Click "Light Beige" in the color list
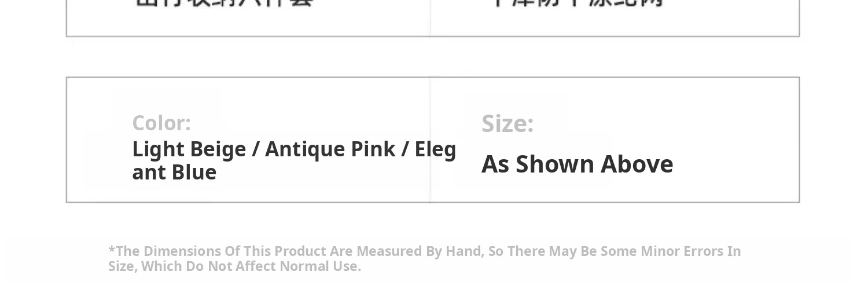The height and width of the screenshot is (308, 868). [189, 149]
